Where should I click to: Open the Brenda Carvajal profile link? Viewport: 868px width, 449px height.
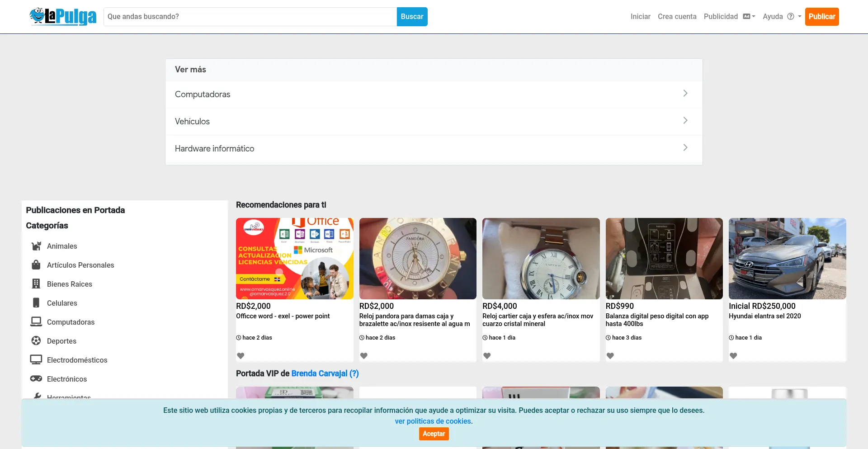(319, 373)
